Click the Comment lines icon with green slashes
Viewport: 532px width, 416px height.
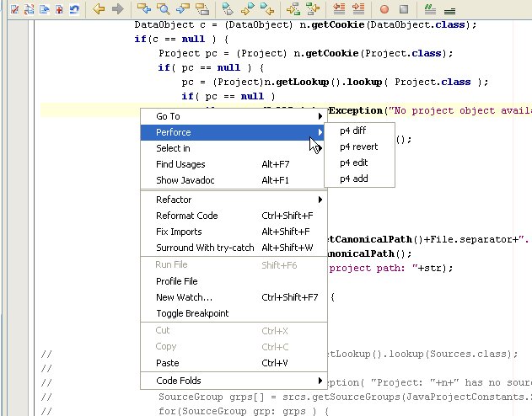point(430,9)
